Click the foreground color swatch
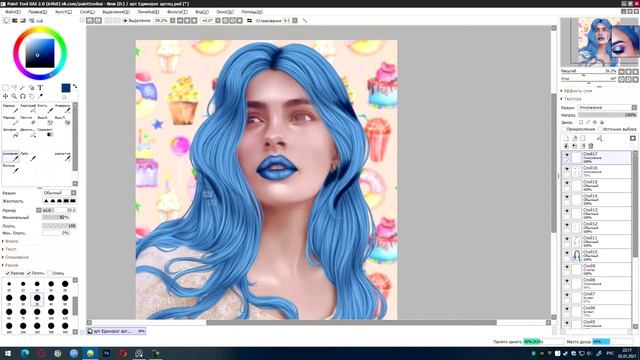 click(66, 88)
